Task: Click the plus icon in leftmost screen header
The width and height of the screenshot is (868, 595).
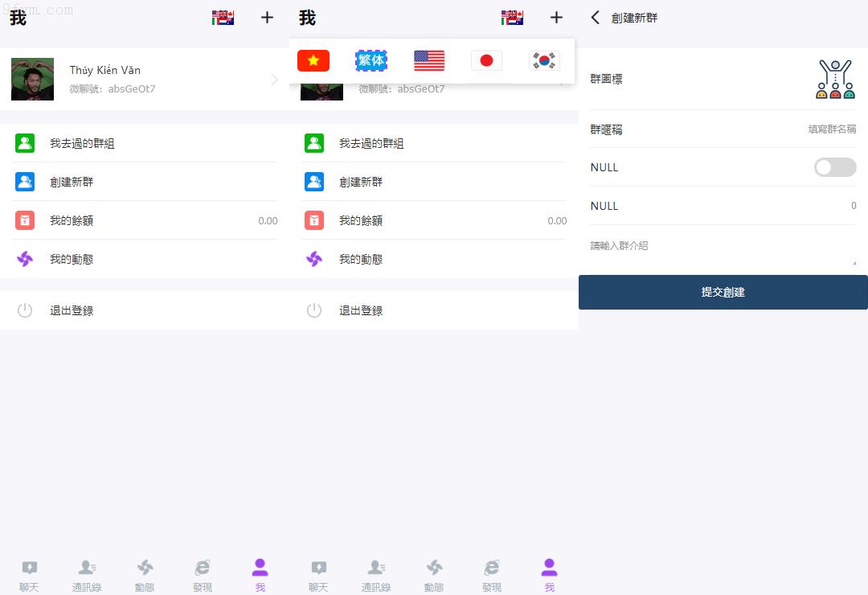Action: pyautogui.click(x=267, y=18)
